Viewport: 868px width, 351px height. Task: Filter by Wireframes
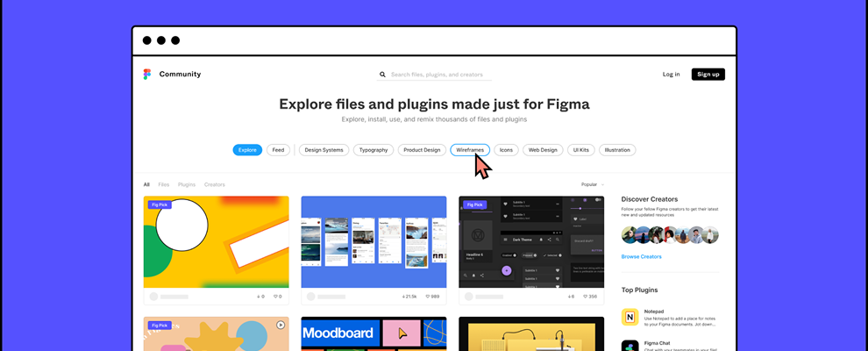pyautogui.click(x=470, y=150)
